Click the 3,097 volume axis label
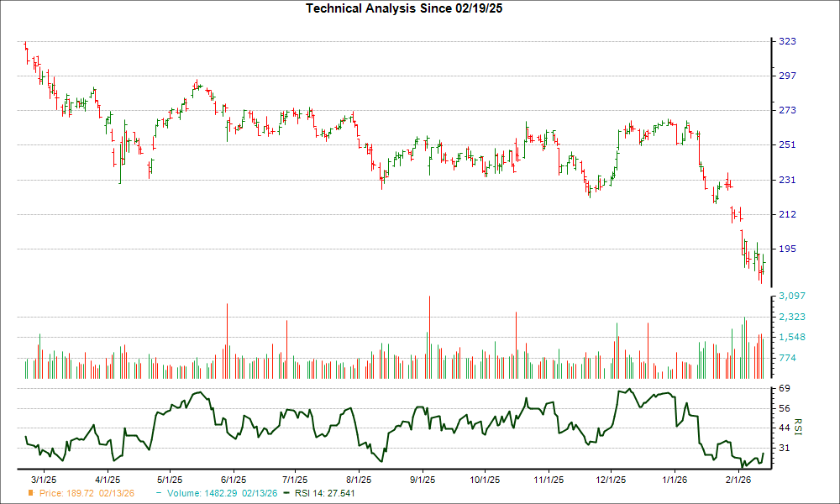Screen dimensions: 840x504 (x=792, y=296)
